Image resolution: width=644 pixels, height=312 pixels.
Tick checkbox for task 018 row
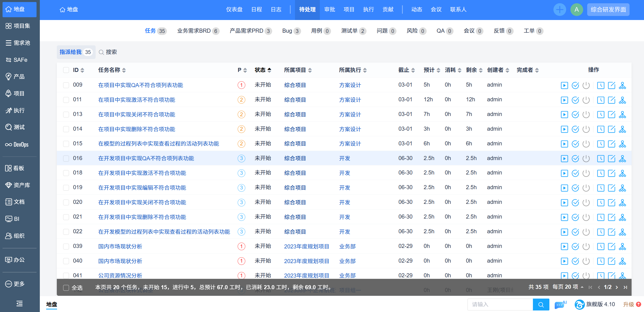(x=66, y=173)
